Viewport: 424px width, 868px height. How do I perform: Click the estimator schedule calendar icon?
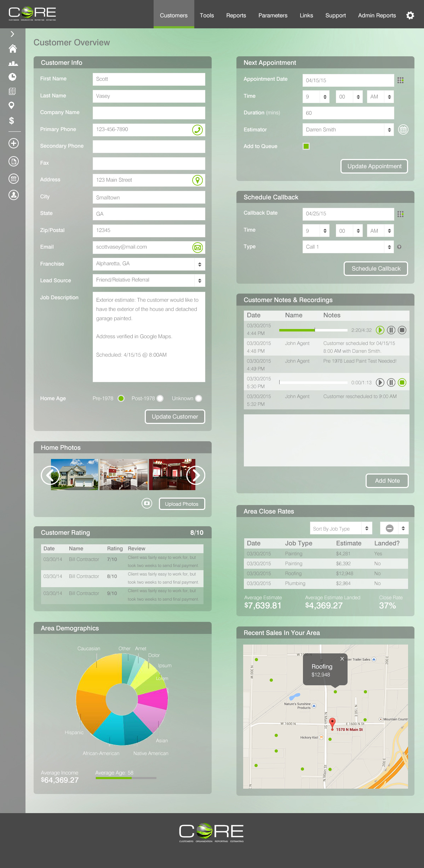[403, 130]
